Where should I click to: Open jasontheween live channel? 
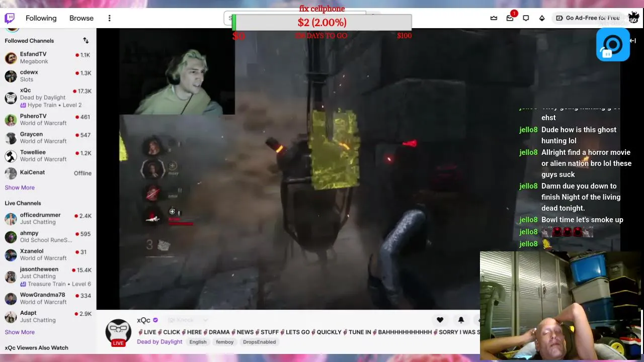(48, 277)
